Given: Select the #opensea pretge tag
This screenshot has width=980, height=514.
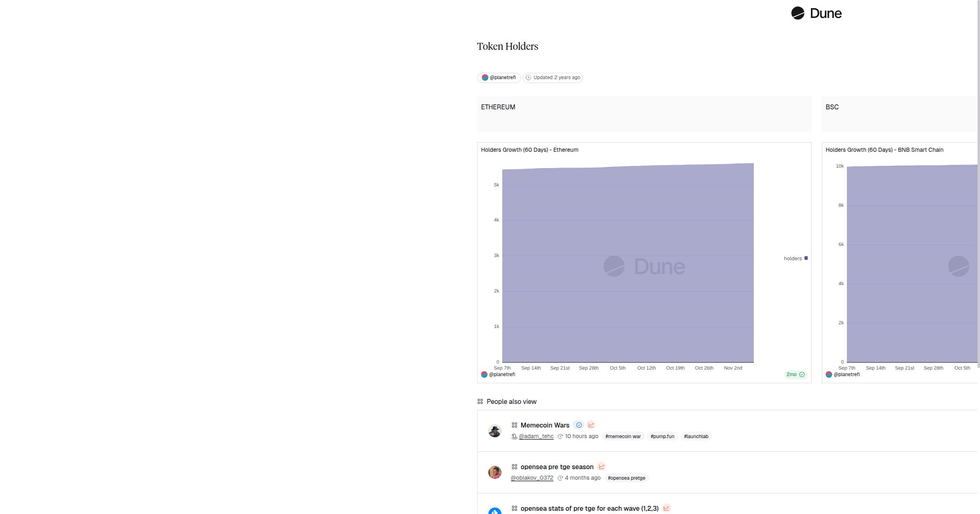Looking at the screenshot, I should point(626,478).
